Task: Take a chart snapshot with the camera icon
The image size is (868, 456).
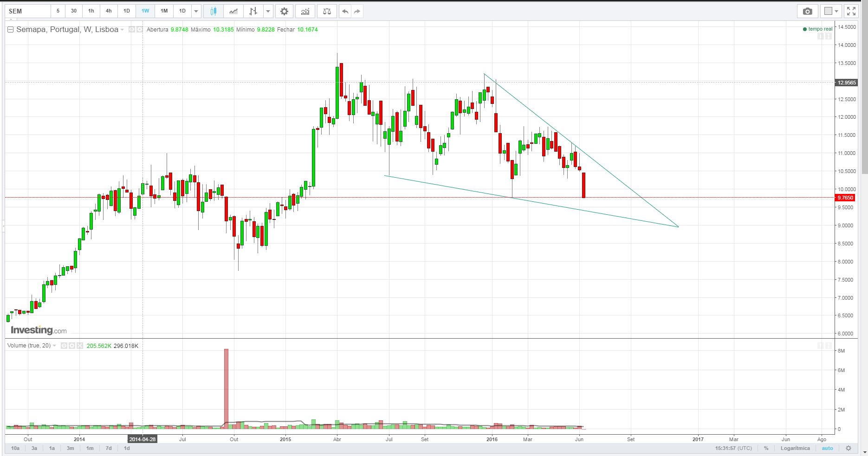Action: [x=808, y=11]
